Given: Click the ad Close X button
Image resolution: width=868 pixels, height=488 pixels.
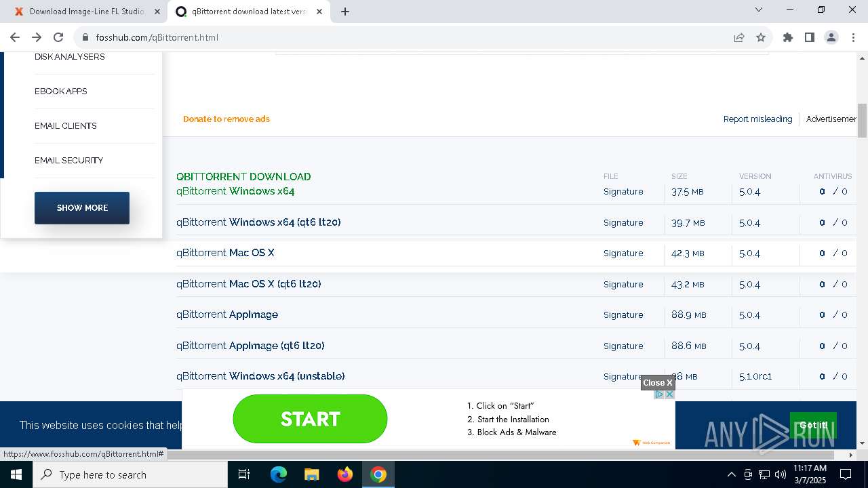Looking at the screenshot, I should (658, 383).
